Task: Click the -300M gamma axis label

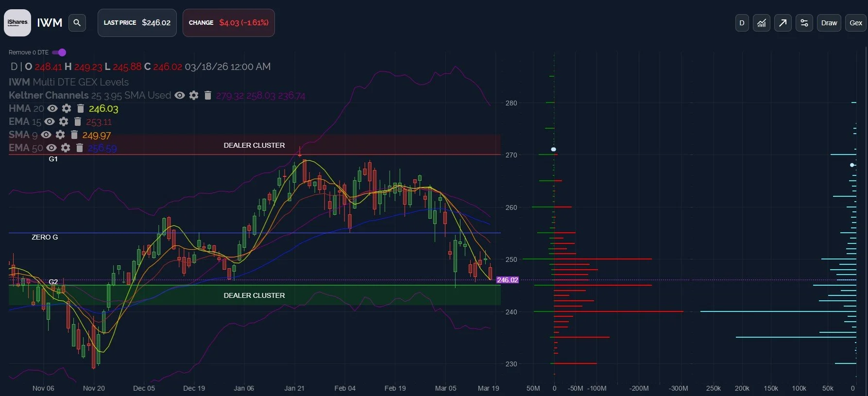Action: pyautogui.click(x=678, y=388)
